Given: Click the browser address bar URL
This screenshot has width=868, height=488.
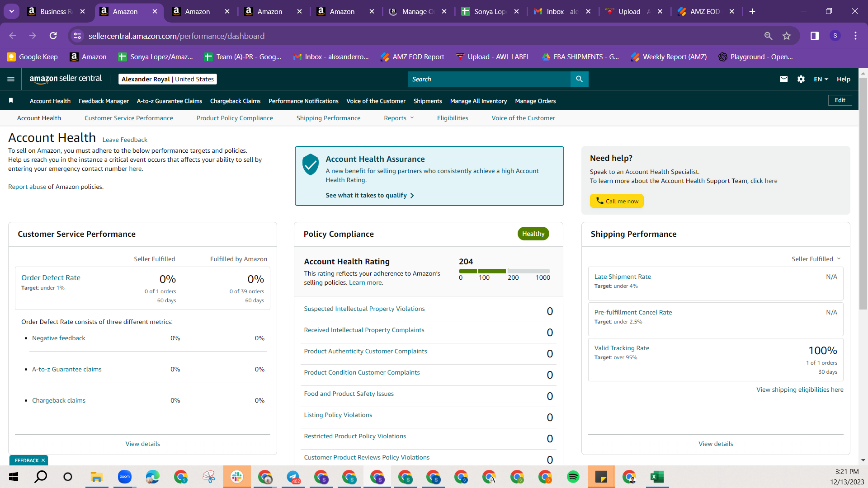Looking at the screenshot, I should (x=176, y=36).
